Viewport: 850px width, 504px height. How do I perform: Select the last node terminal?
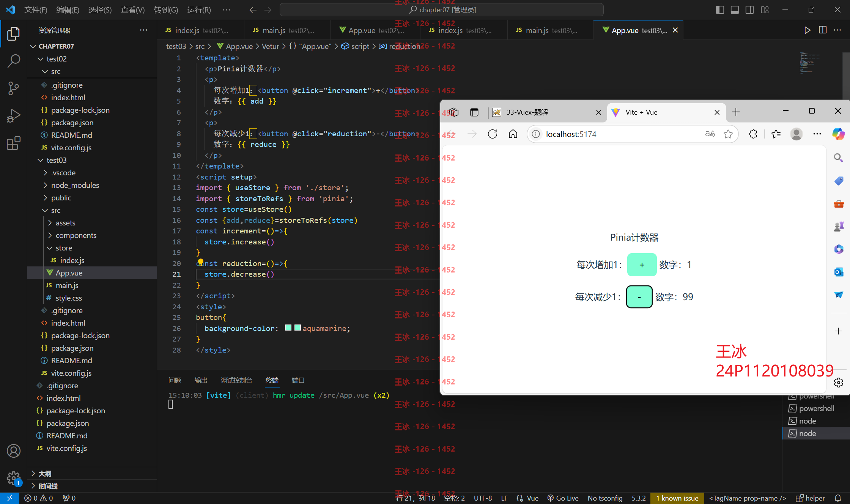click(x=816, y=433)
